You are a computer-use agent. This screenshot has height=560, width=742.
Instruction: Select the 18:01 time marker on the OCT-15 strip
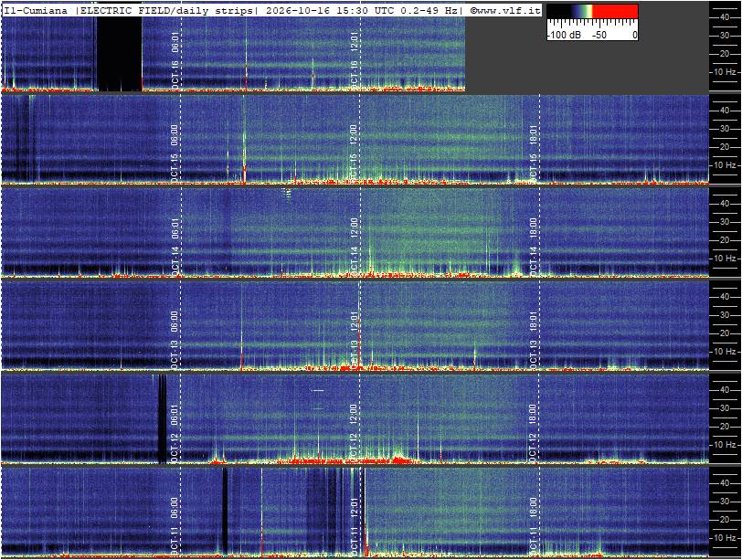coord(534,134)
